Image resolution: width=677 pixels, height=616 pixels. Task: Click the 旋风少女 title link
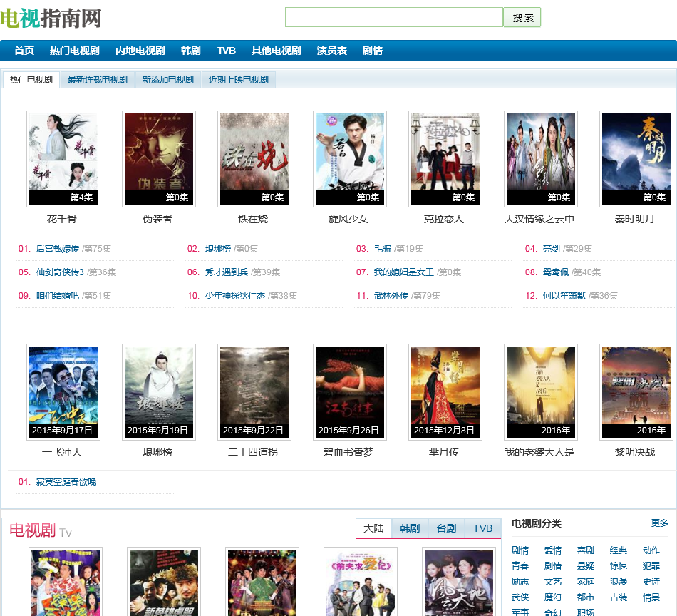tap(348, 219)
